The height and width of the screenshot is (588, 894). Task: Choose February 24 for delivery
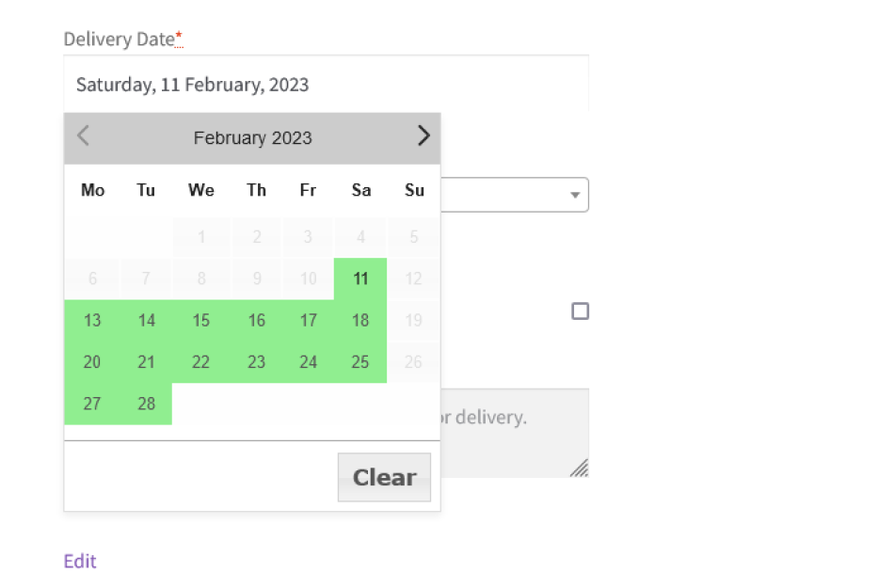[x=308, y=361]
